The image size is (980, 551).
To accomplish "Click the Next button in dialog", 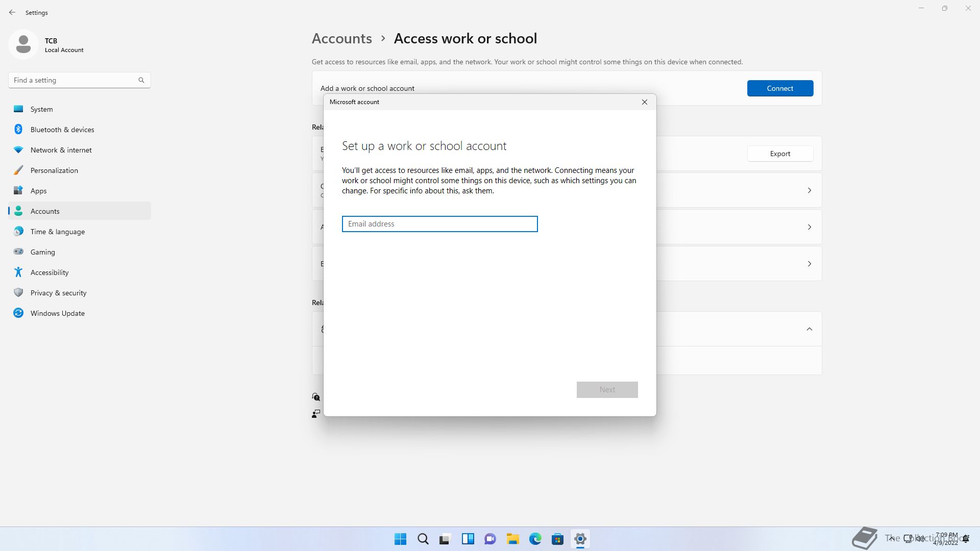I will [x=607, y=390].
